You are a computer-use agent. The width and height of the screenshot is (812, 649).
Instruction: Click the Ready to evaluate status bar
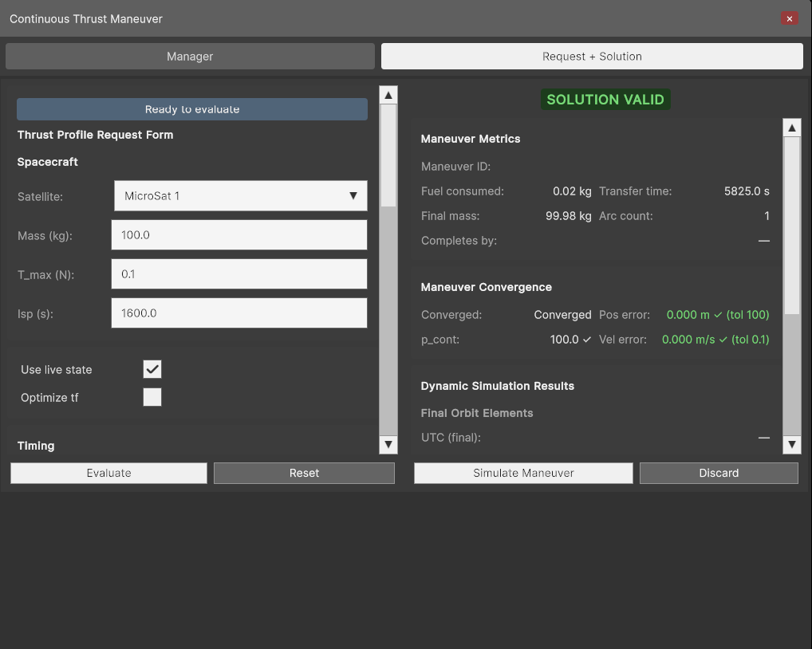192,109
